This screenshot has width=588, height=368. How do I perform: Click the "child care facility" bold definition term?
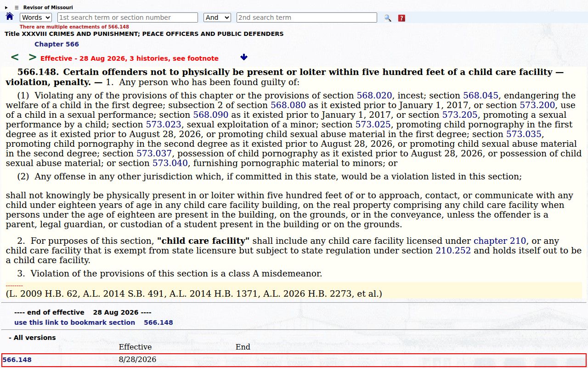(x=203, y=241)
